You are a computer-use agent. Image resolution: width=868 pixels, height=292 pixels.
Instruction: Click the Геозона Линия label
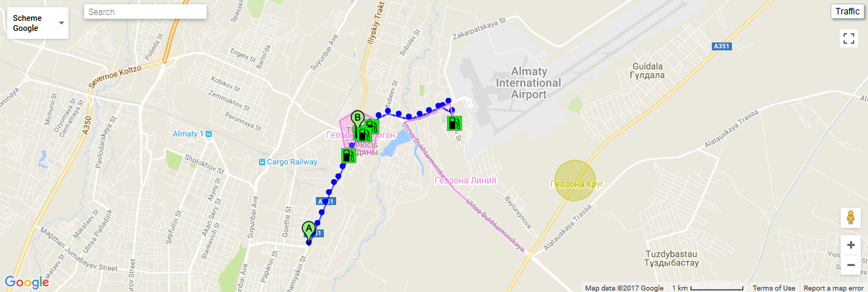tap(466, 180)
